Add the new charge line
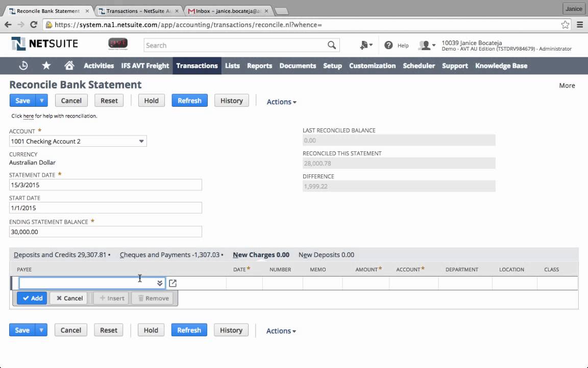The width and height of the screenshot is (588, 368). 32,298
